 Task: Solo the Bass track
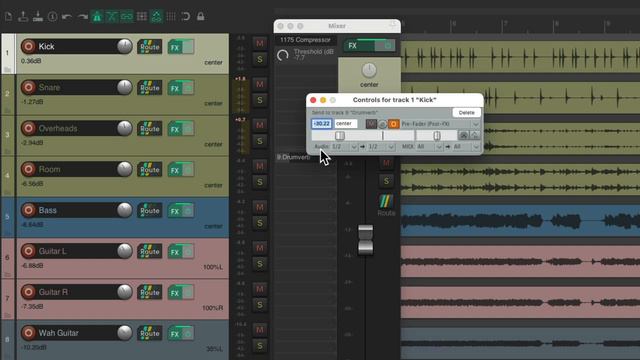pos(260,223)
